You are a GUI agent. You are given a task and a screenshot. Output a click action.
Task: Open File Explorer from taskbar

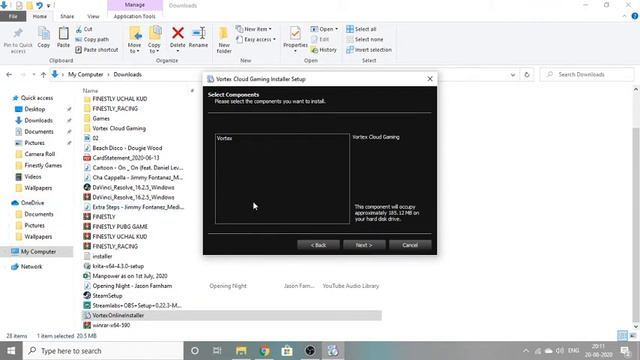241,351
